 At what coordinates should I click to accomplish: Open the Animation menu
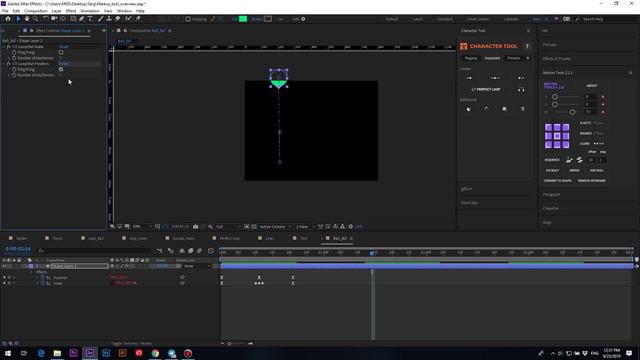click(x=90, y=11)
